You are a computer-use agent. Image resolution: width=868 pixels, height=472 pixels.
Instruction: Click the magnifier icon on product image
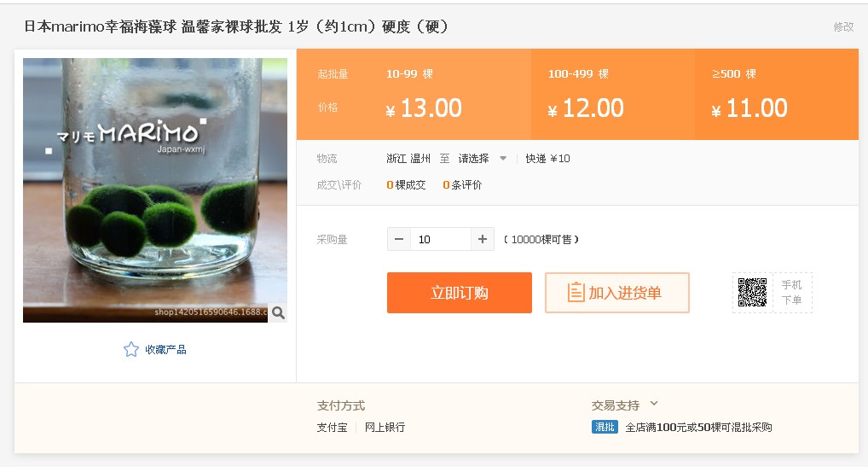278,313
